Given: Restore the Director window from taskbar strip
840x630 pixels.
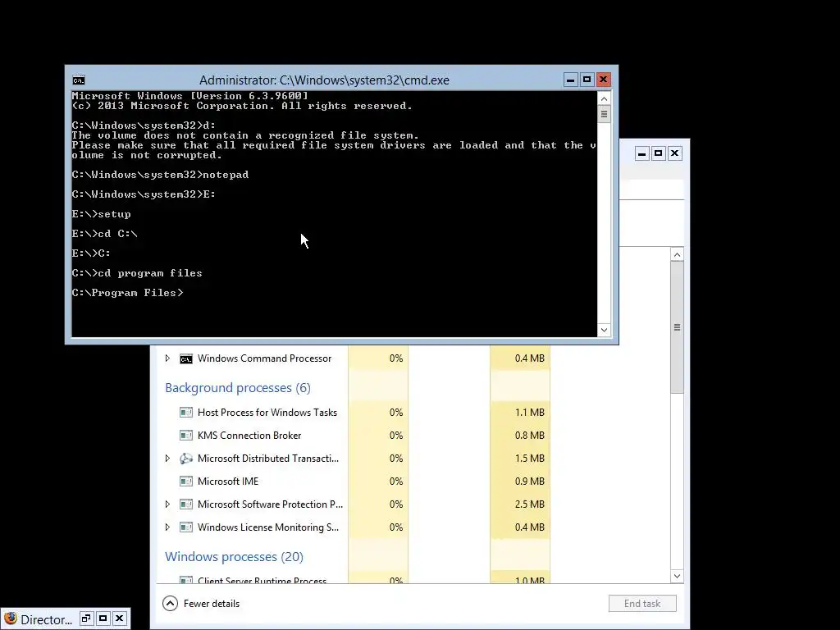Looking at the screenshot, I should click(86, 619).
